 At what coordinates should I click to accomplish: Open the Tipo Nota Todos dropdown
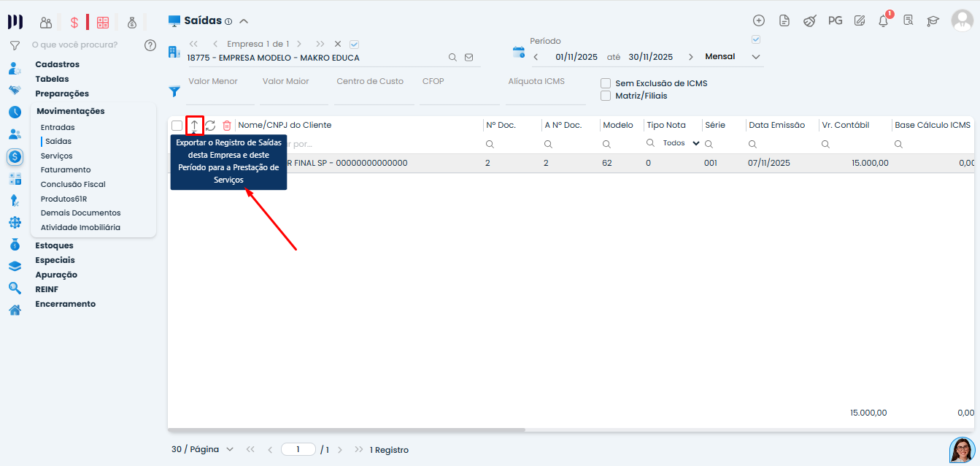(681, 144)
